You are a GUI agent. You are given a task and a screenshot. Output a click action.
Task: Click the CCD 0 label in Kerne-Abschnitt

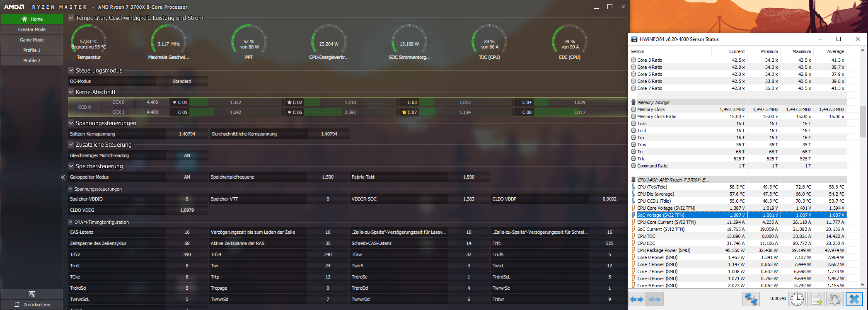85,107
